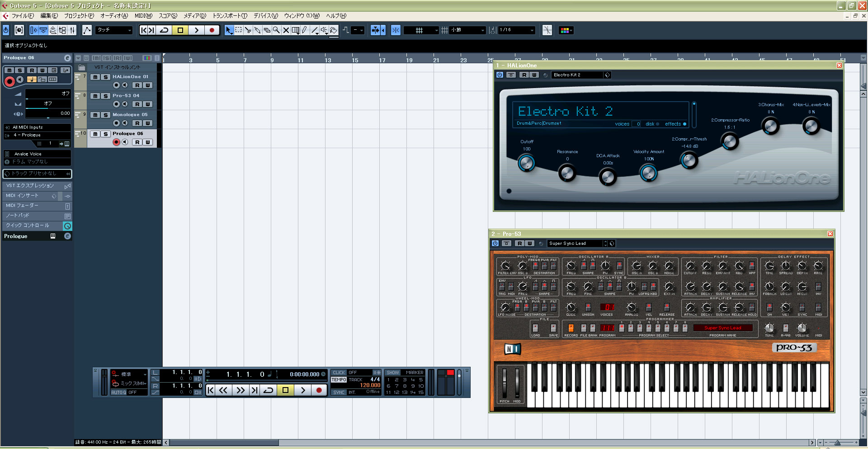Open the All MIDI Inputs routing selector

pyautogui.click(x=37, y=127)
